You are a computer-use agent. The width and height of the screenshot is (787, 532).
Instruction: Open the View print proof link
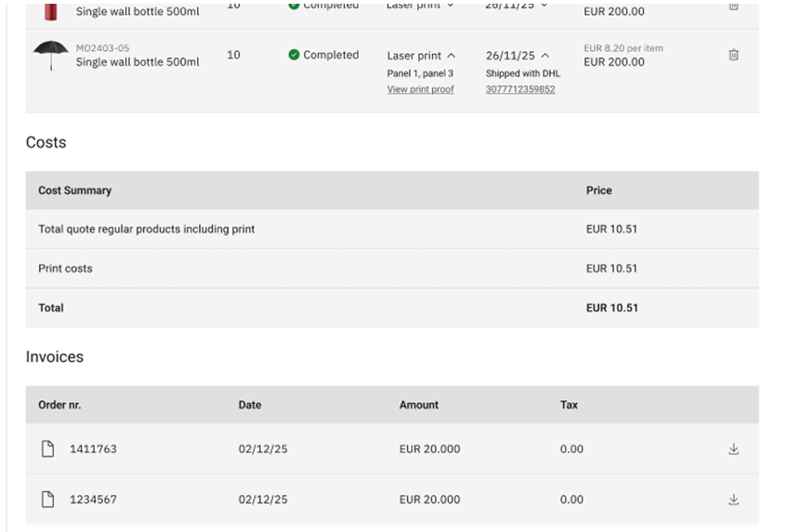tap(420, 89)
